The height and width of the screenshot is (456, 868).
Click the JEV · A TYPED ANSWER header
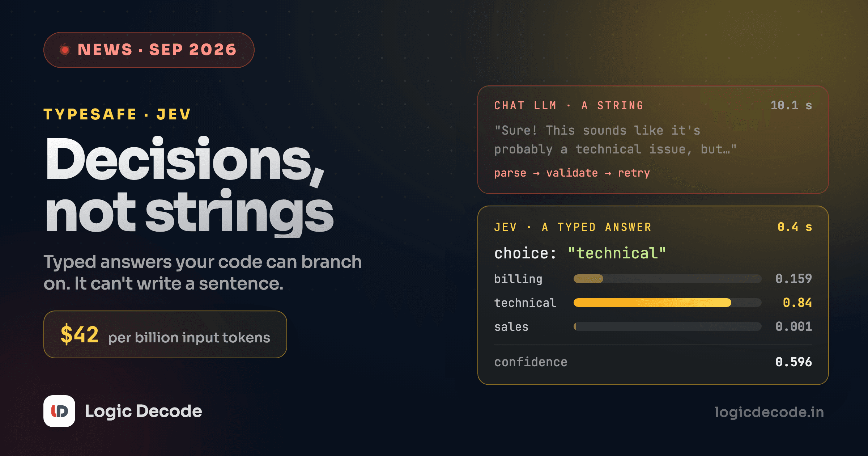click(573, 227)
